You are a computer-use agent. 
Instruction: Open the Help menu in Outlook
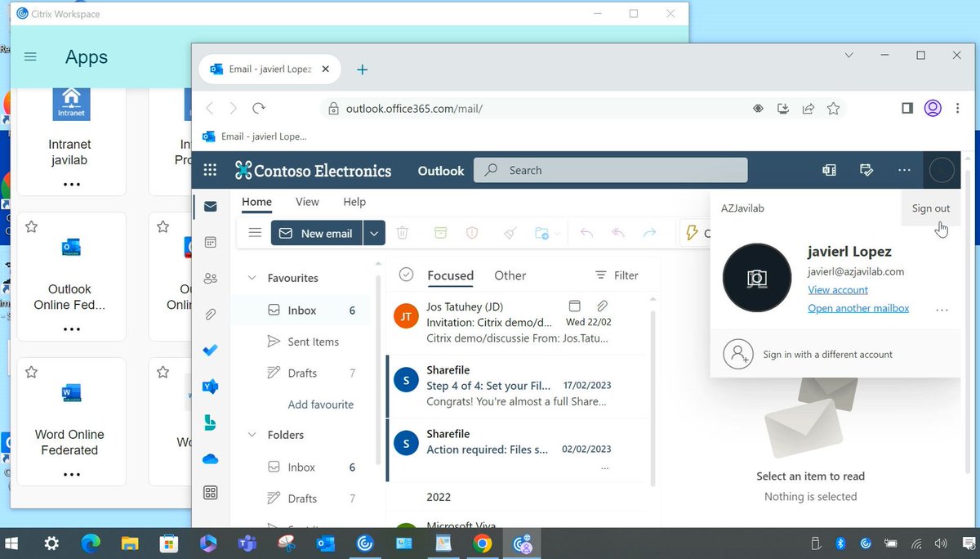[354, 201]
